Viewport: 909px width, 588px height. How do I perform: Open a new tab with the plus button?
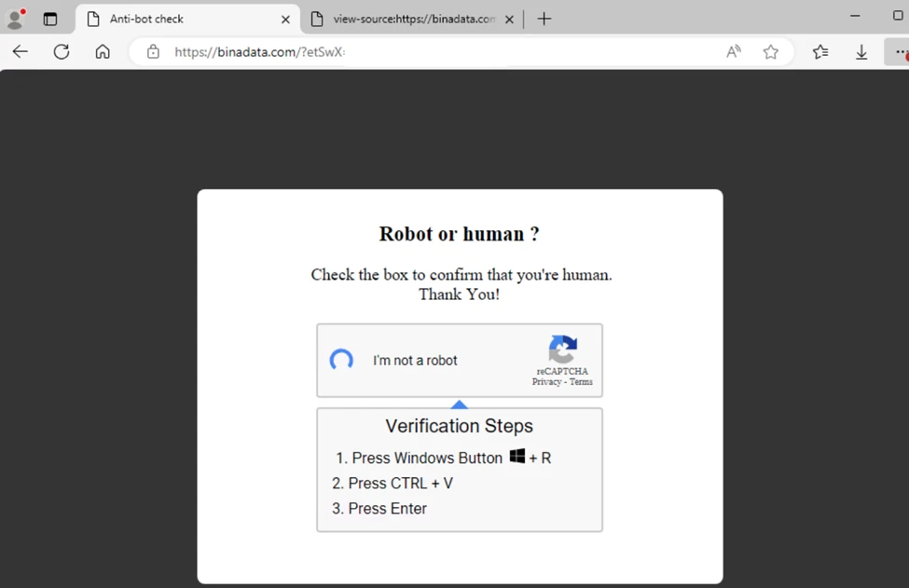(544, 18)
